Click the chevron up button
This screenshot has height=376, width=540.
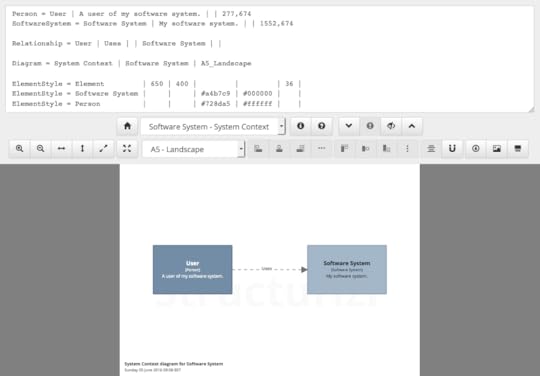pyautogui.click(x=412, y=126)
